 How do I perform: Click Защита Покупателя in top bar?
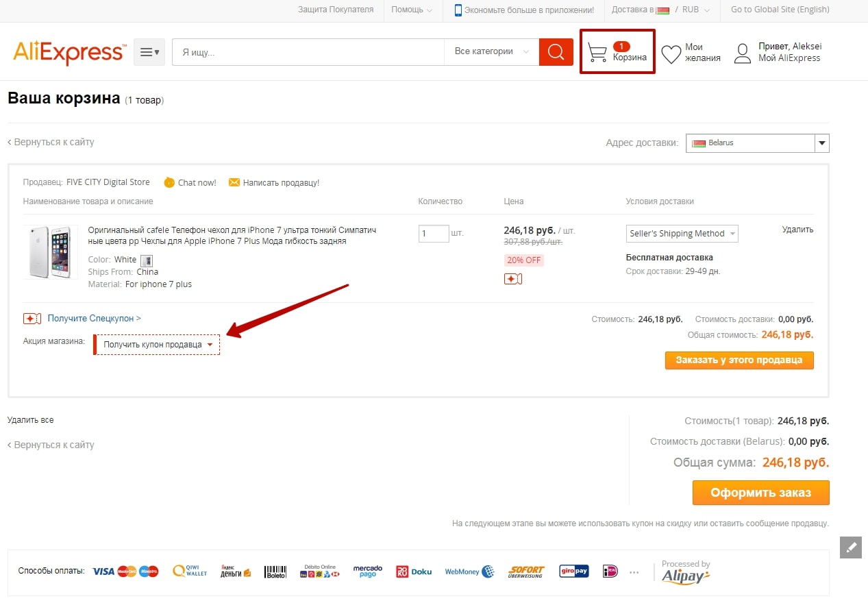(x=336, y=10)
